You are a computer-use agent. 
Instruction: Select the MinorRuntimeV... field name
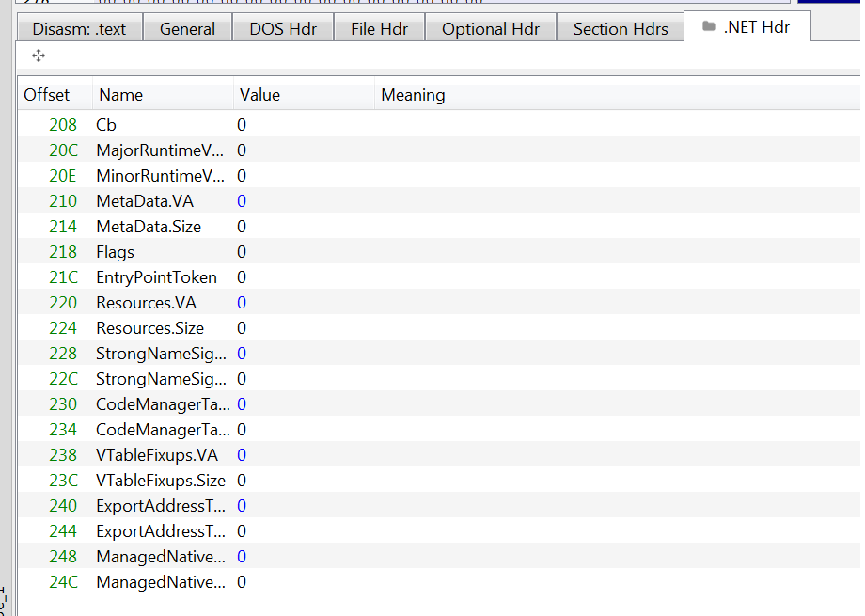[160, 176]
